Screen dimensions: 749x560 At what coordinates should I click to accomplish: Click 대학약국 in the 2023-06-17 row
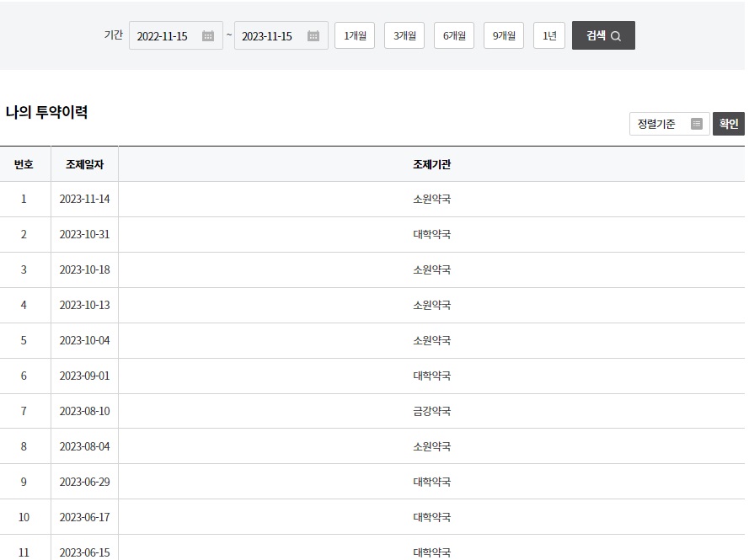tap(432, 517)
